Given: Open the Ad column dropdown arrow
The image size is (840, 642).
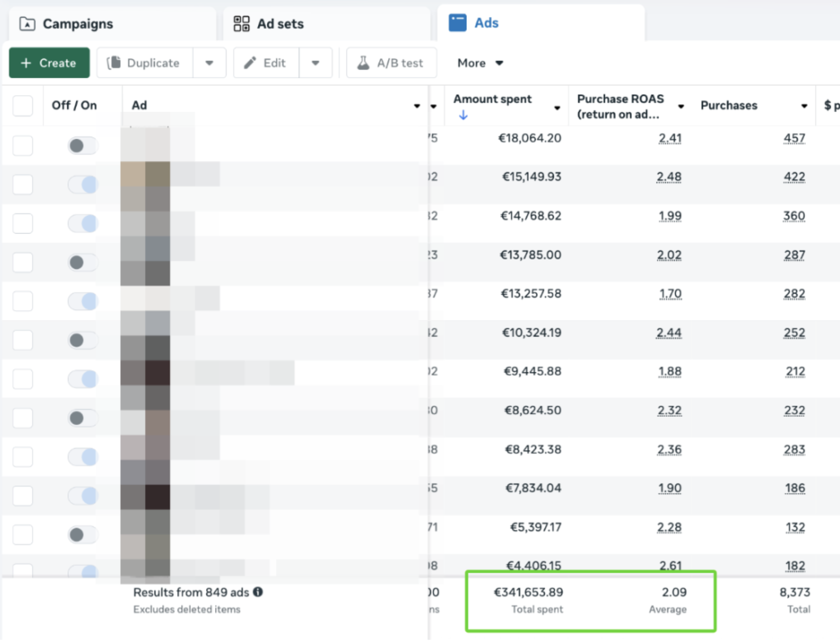Looking at the screenshot, I should click(x=417, y=106).
